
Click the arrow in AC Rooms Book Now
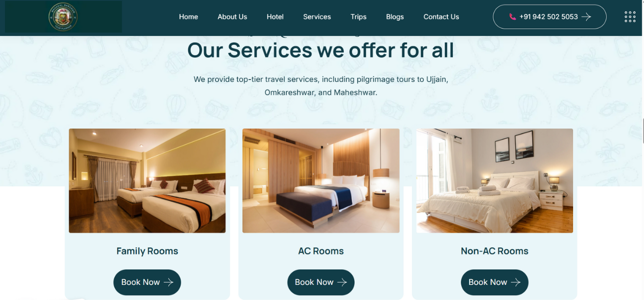tap(342, 282)
